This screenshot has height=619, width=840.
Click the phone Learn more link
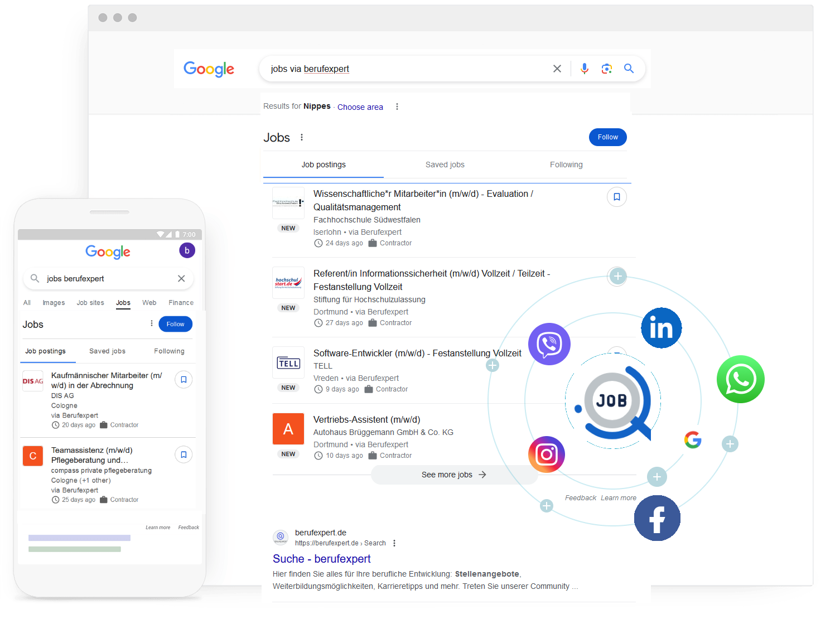click(x=158, y=528)
